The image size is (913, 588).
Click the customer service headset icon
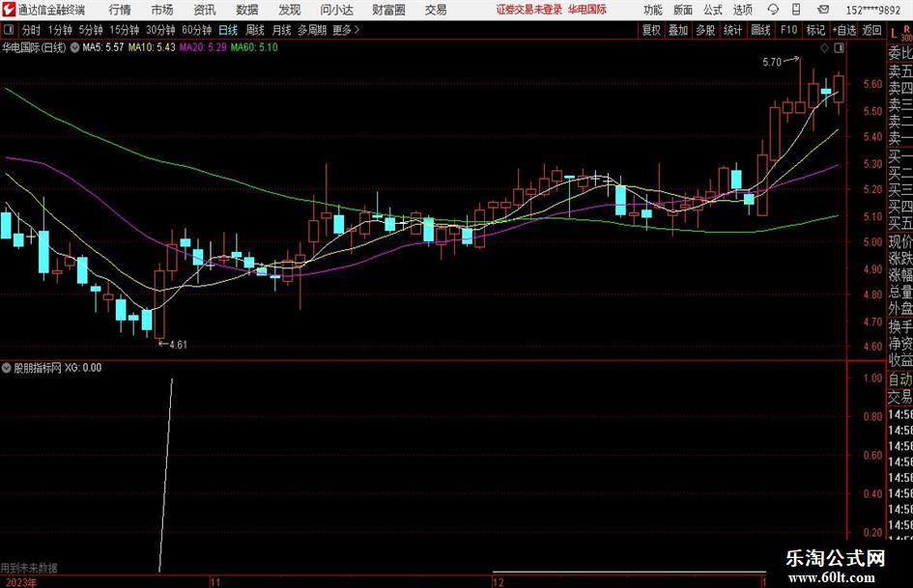(773, 10)
